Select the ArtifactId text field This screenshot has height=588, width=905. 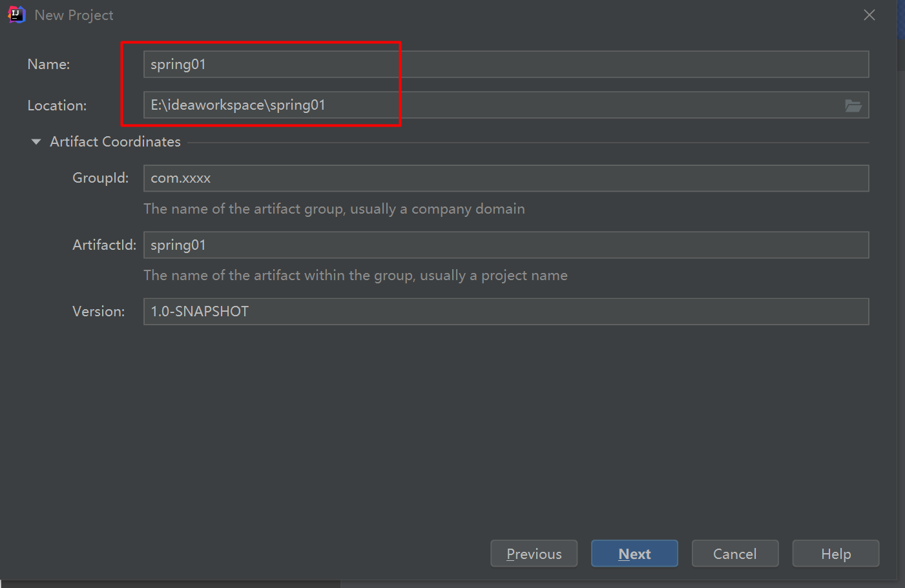coord(505,245)
